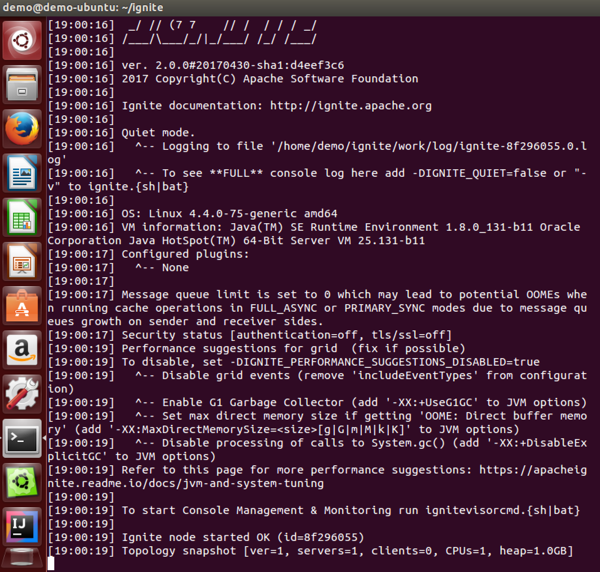Click the 'Quiet mode.' line
Image resolution: width=600 pixels, height=572 pixels.
(158, 133)
